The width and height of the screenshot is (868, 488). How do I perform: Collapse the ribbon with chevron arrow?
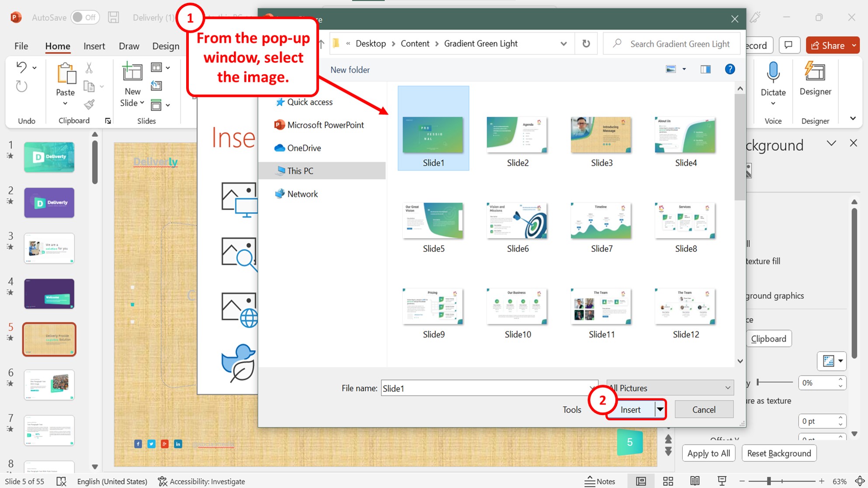tap(853, 118)
